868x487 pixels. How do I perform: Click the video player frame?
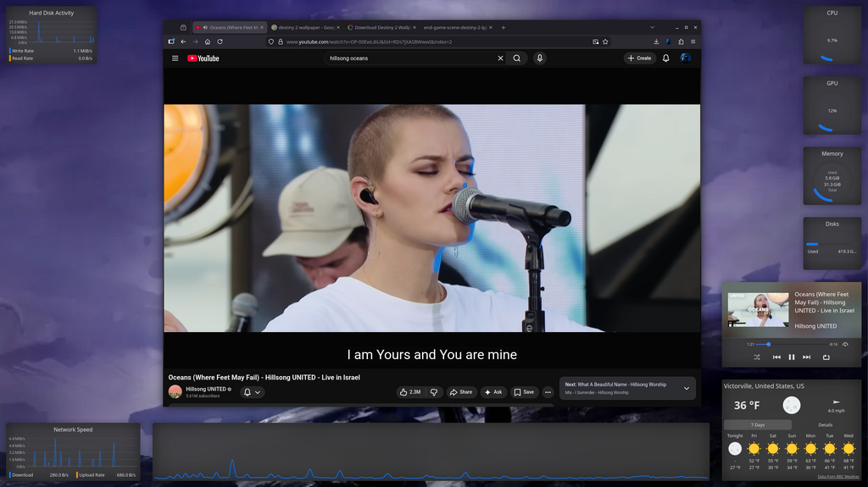point(431,218)
